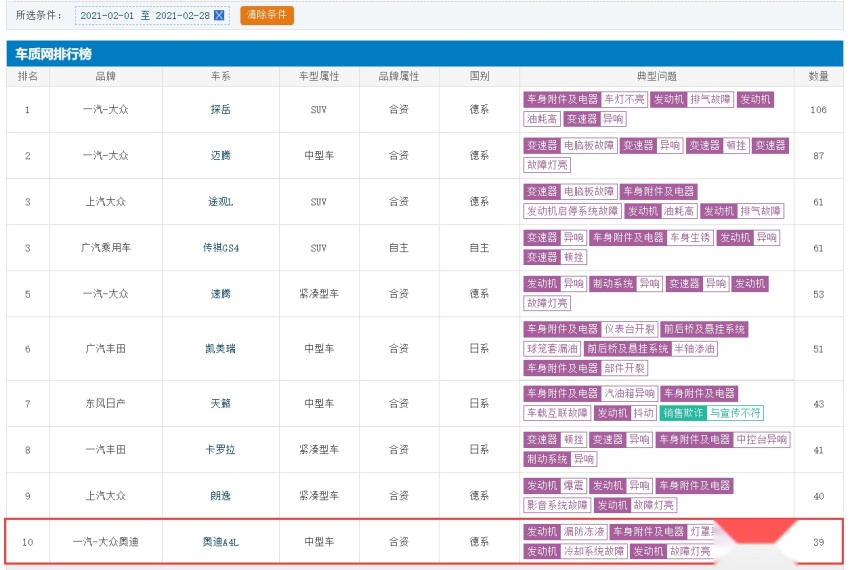Click the 广汽丰田 brand cell

coord(105,349)
